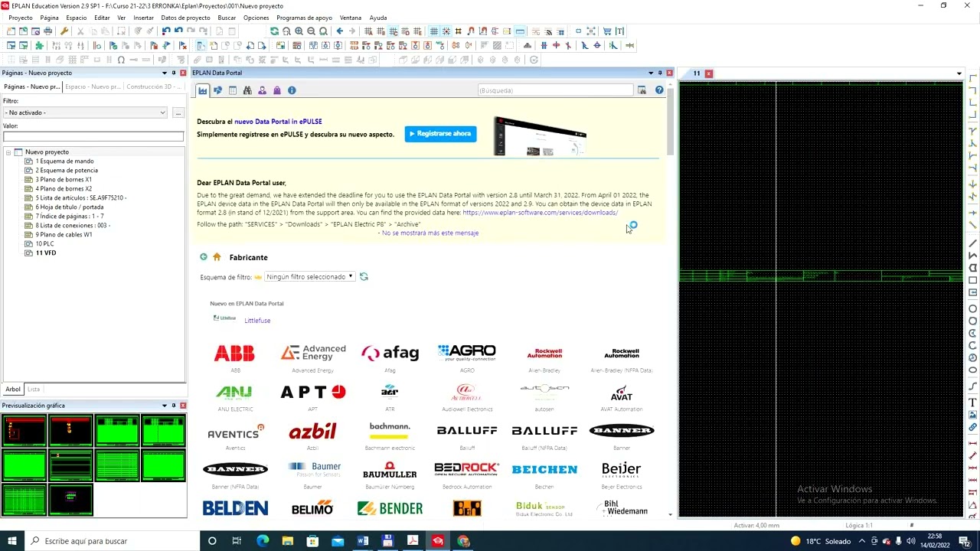Open Data Portal info icon

point(292,90)
